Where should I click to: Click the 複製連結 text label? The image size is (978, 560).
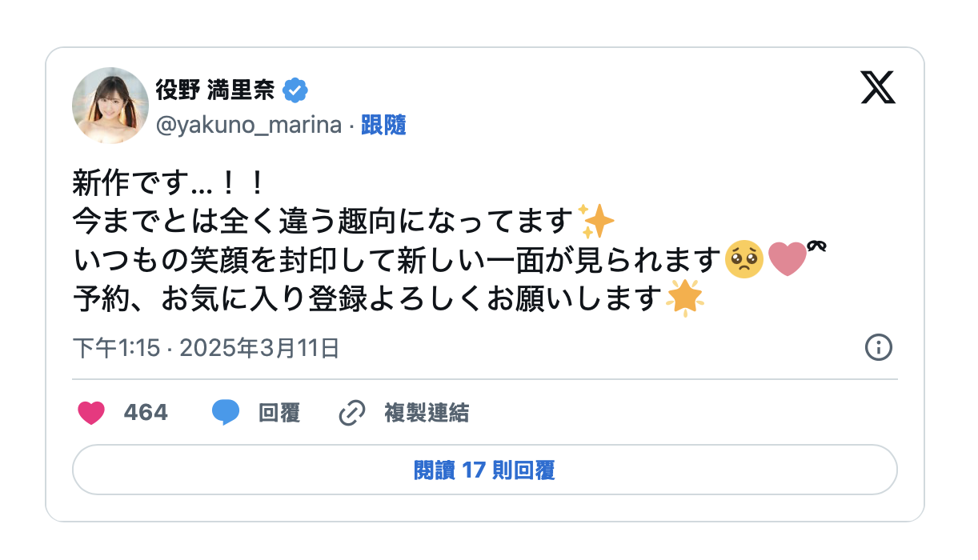[427, 413]
